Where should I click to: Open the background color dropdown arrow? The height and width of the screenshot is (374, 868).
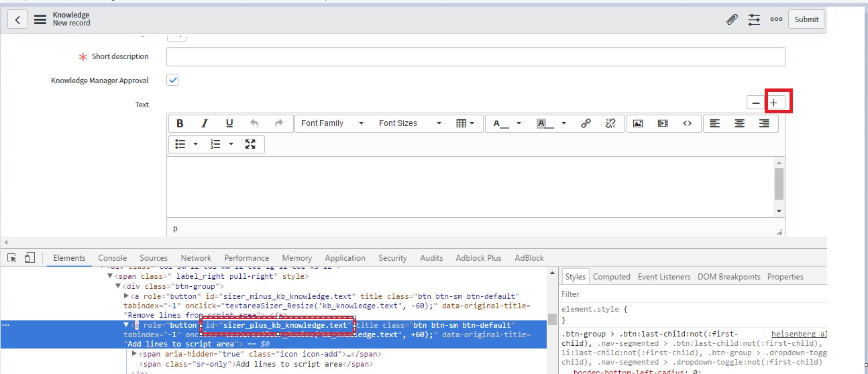564,123
